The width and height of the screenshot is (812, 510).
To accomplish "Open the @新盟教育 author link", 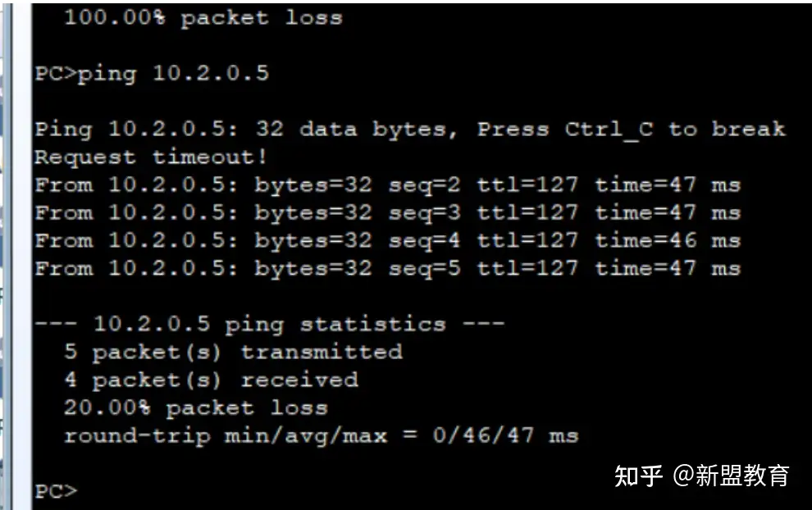I will tap(732, 476).
